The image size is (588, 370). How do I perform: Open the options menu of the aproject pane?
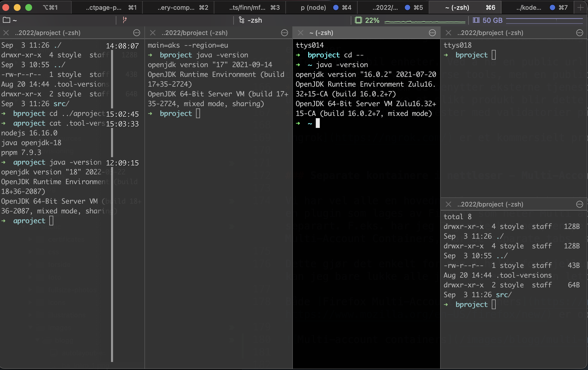pos(137,33)
